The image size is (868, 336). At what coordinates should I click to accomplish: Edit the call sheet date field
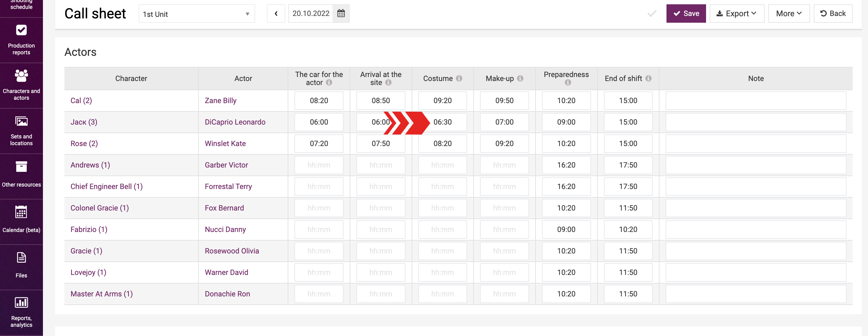coord(311,14)
